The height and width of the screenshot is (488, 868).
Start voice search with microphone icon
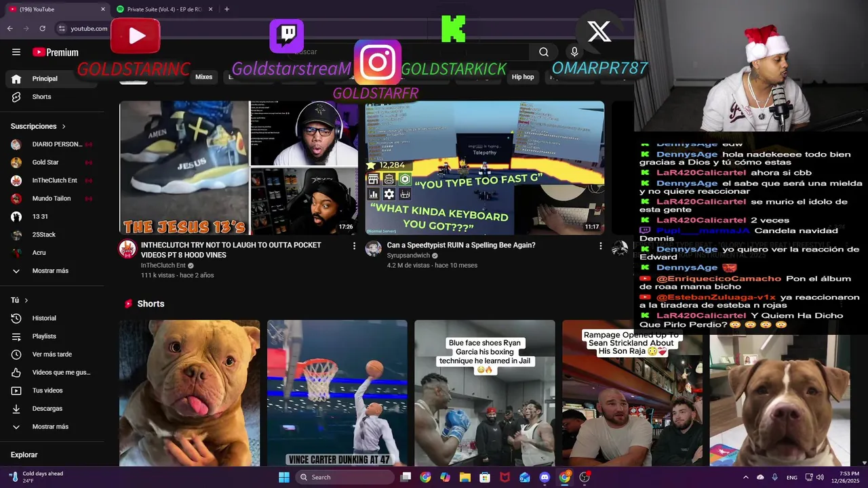click(x=574, y=52)
